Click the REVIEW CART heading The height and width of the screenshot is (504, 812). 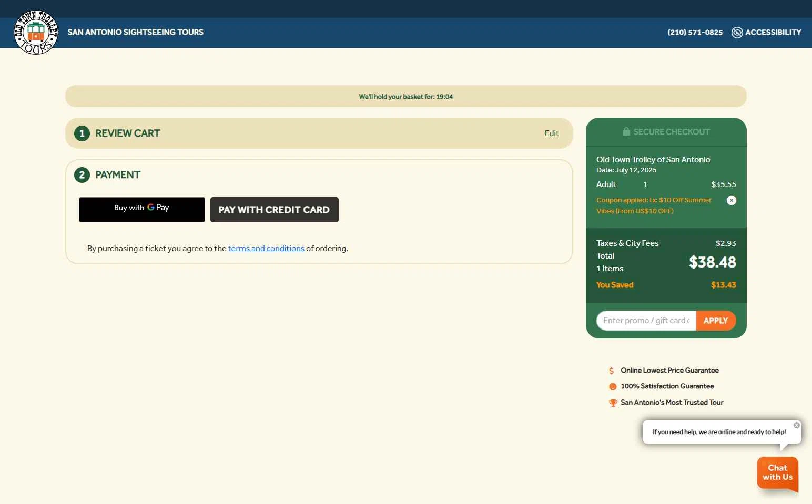point(128,133)
